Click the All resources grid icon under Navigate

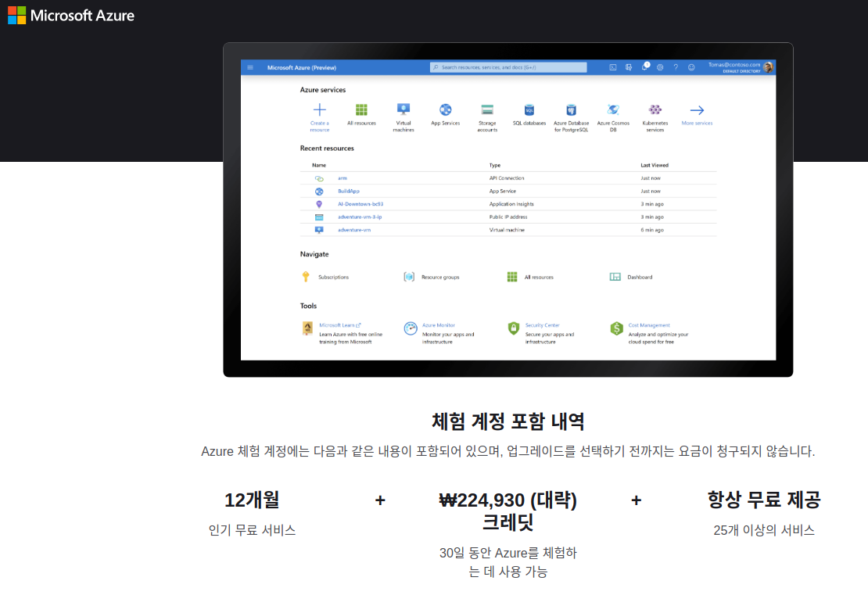coord(512,277)
